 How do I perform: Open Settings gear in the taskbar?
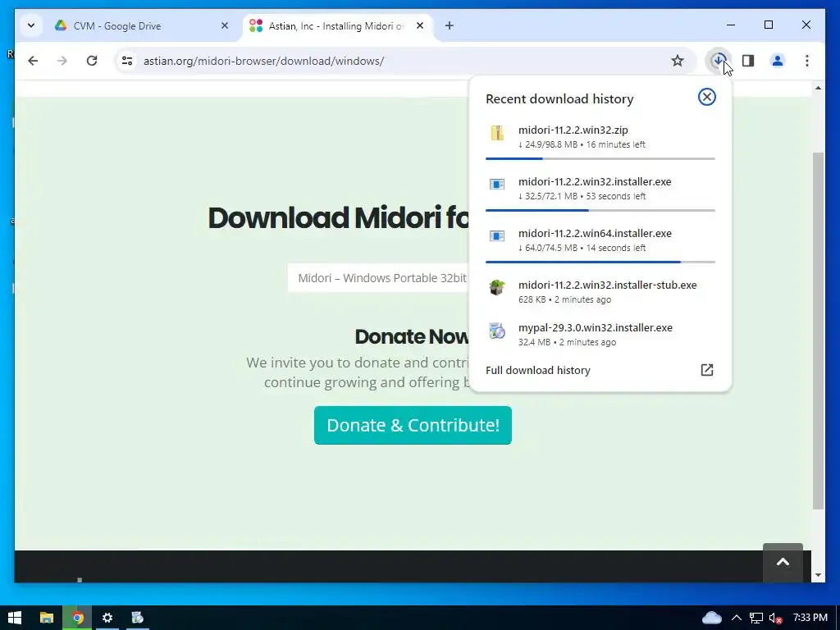tap(107, 618)
